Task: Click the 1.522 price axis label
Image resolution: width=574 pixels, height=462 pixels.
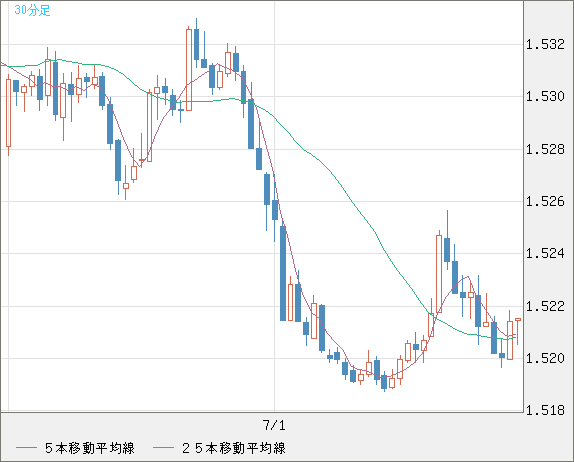Action: [545, 306]
